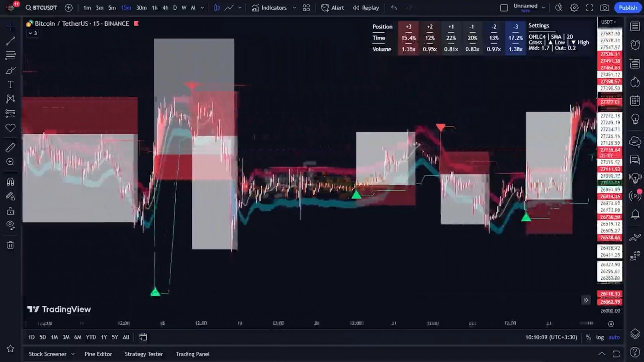Select the 3m timeframe
This screenshot has width=644, height=362.
[x=99, y=8]
